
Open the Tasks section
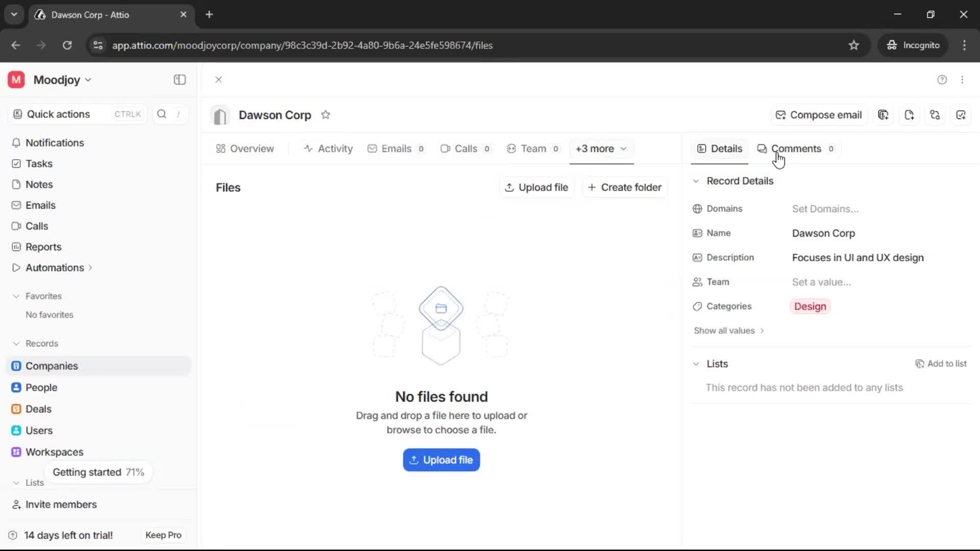point(39,164)
